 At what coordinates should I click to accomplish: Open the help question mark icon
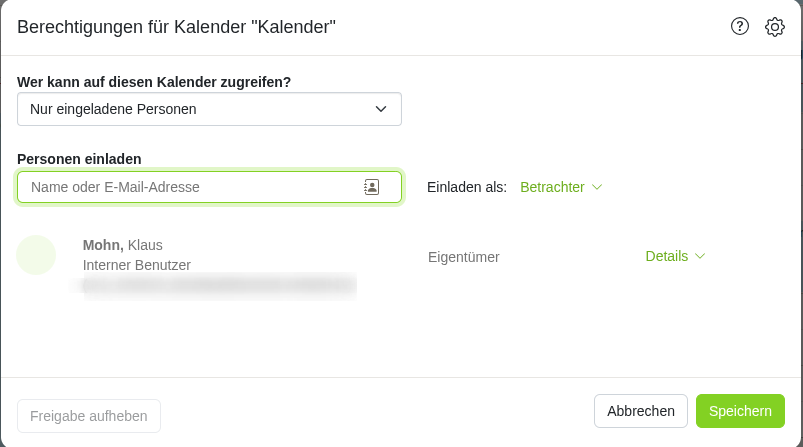click(x=739, y=26)
